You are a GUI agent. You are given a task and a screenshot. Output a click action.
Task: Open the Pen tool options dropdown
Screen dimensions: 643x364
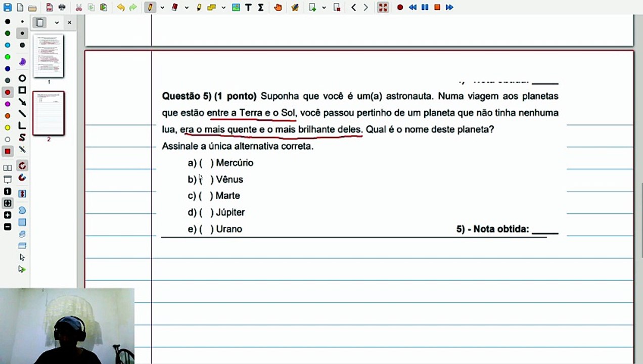[162, 8]
